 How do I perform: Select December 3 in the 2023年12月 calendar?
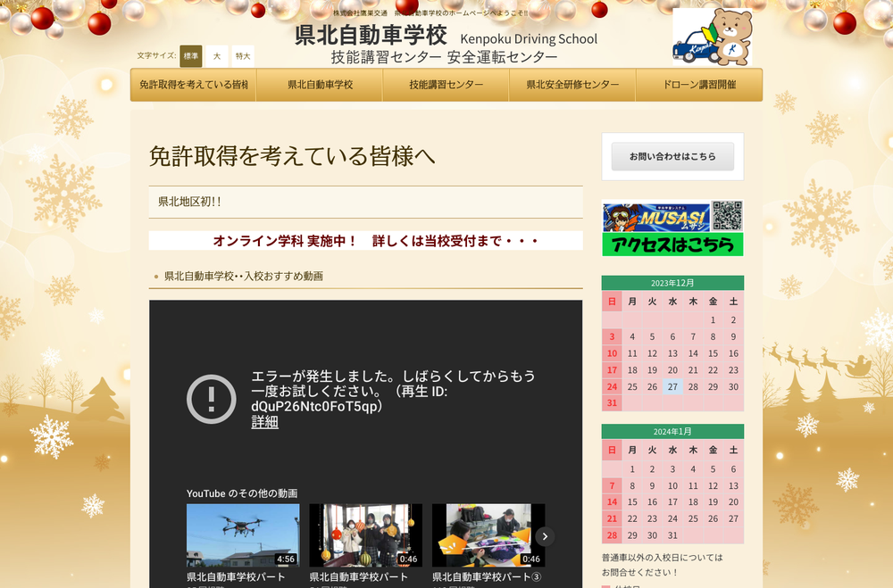613,336
